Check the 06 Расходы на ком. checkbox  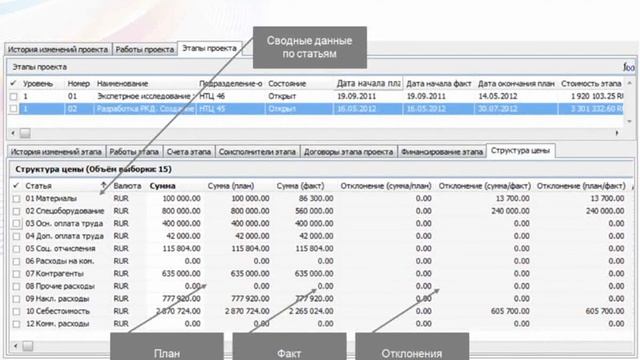(x=16, y=261)
